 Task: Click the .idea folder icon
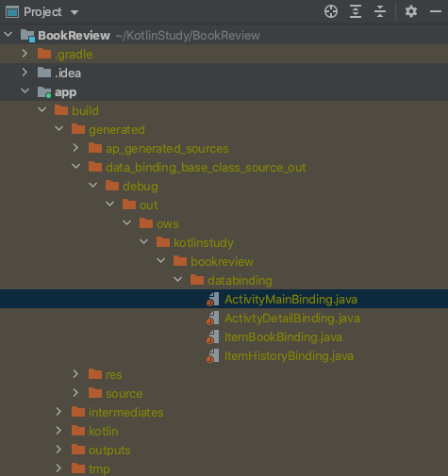pos(44,73)
